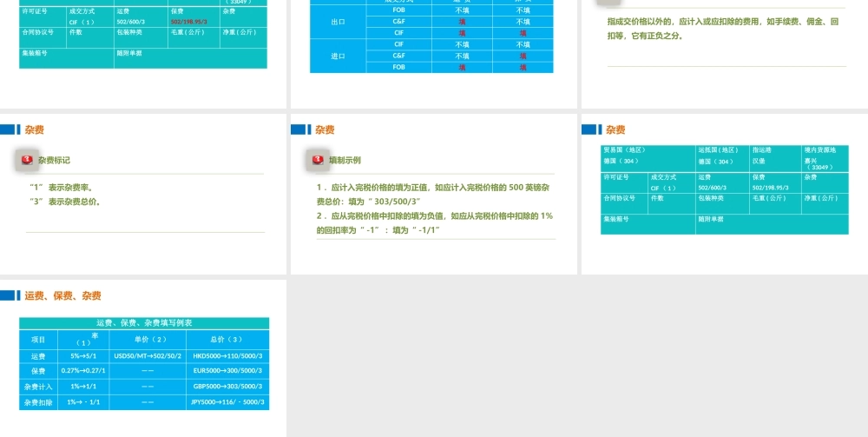Screen dimensions: 868x437
Task: Click the red 3 icon beside 填制示例
Action: point(318,160)
